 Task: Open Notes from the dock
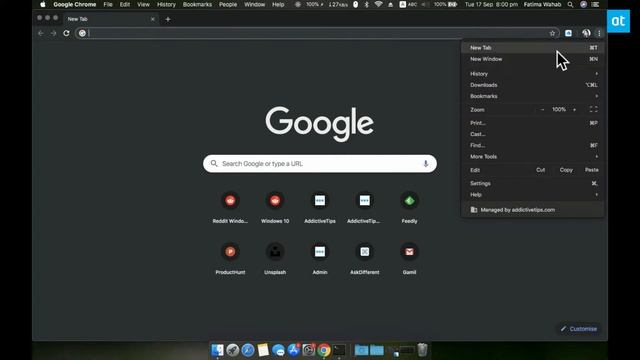click(263, 350)
